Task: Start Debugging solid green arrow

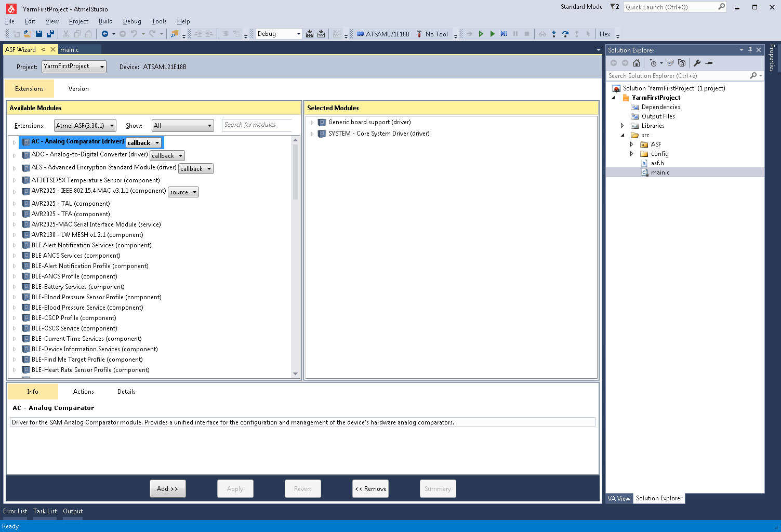Action: [x=492, y=34]
